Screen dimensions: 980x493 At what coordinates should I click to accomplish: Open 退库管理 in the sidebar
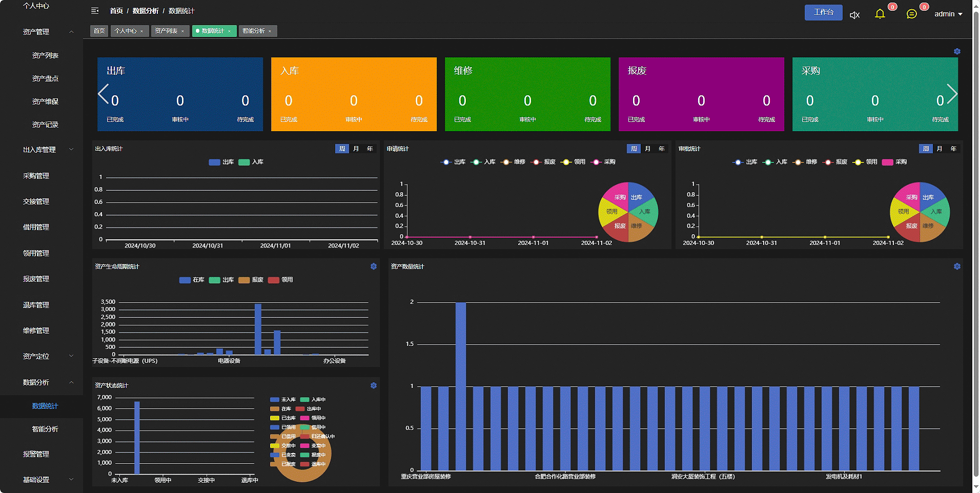tap(36, 305)
